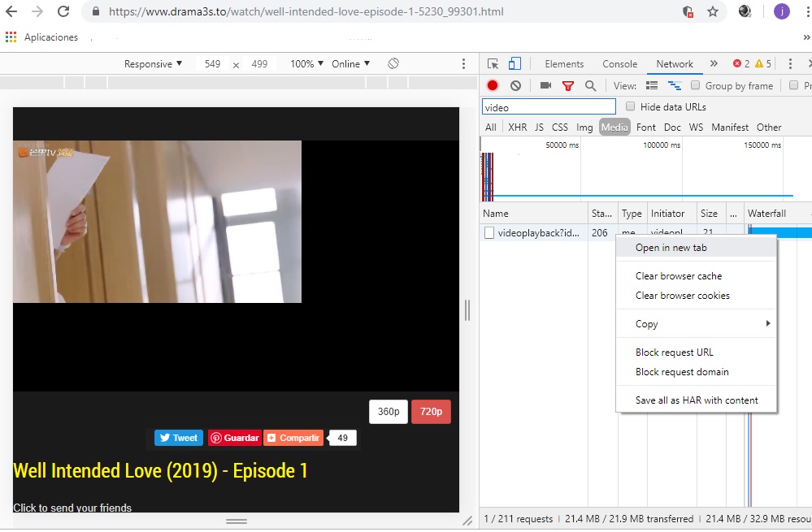The width and height of the screenshot is (812, 532).
Task: Toggle the device toolbar icon
Action: [x=515, y=63]
